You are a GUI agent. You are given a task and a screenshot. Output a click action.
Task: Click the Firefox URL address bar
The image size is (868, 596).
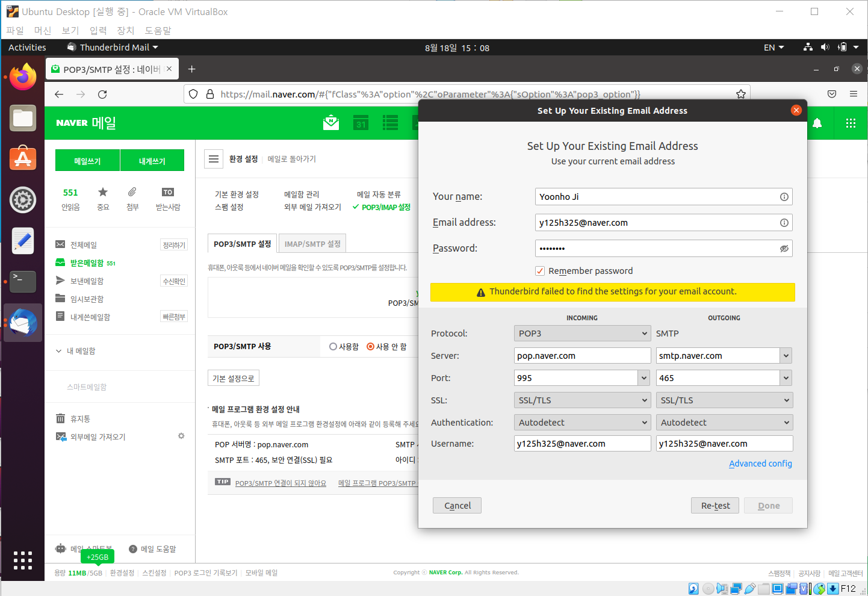click(x=467, y=94)
